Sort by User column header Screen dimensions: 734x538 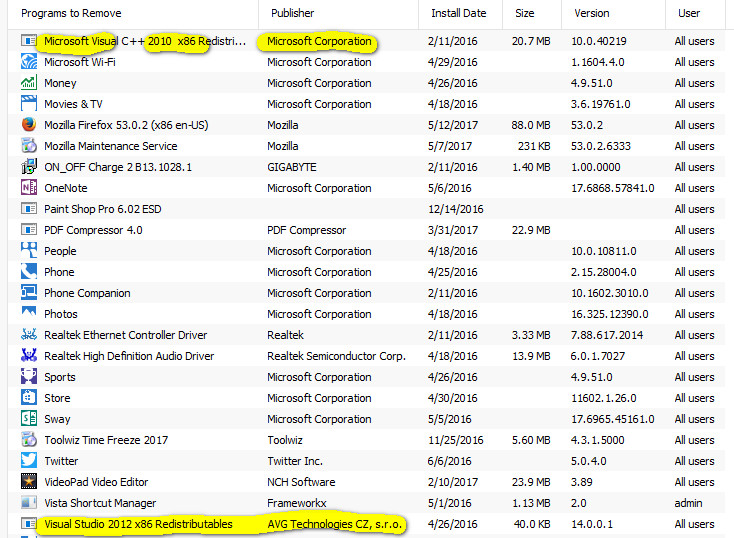[689, 13]
